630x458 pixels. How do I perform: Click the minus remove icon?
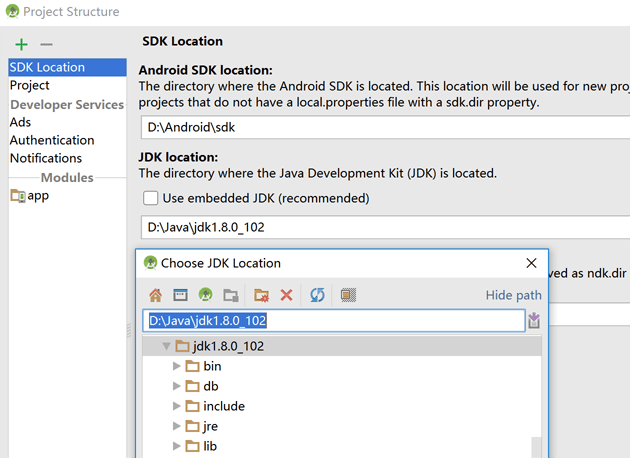[x=47, y=44]
